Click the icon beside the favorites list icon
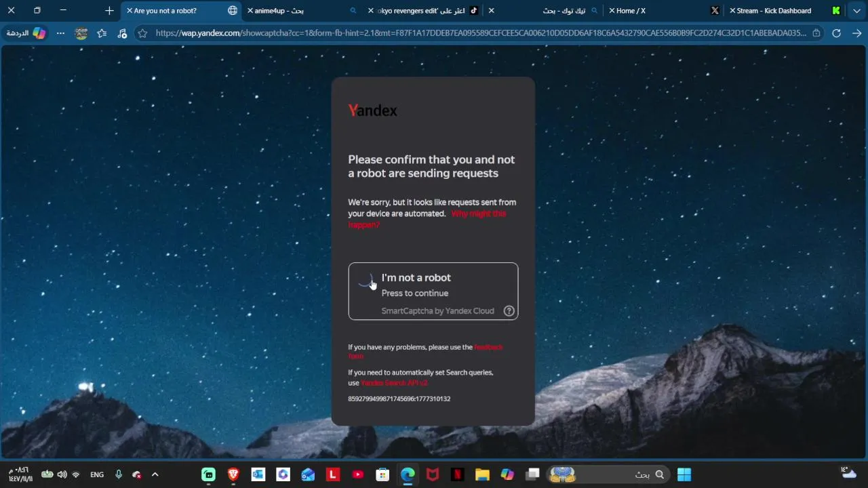Viewport: 868px width, 488px height. point(122,33)
